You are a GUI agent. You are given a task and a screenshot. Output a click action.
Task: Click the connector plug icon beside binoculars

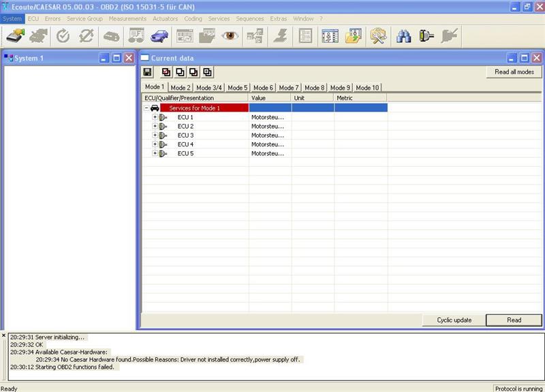[427, 36]
